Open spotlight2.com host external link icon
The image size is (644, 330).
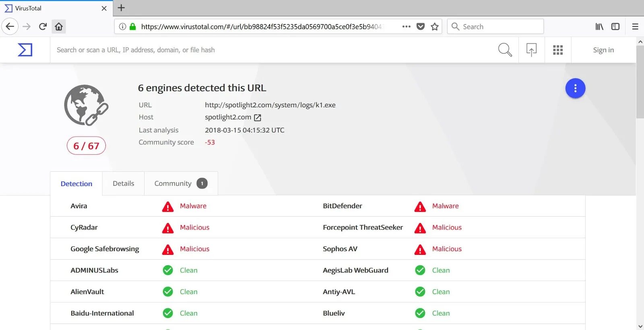(x=258, y=117)
